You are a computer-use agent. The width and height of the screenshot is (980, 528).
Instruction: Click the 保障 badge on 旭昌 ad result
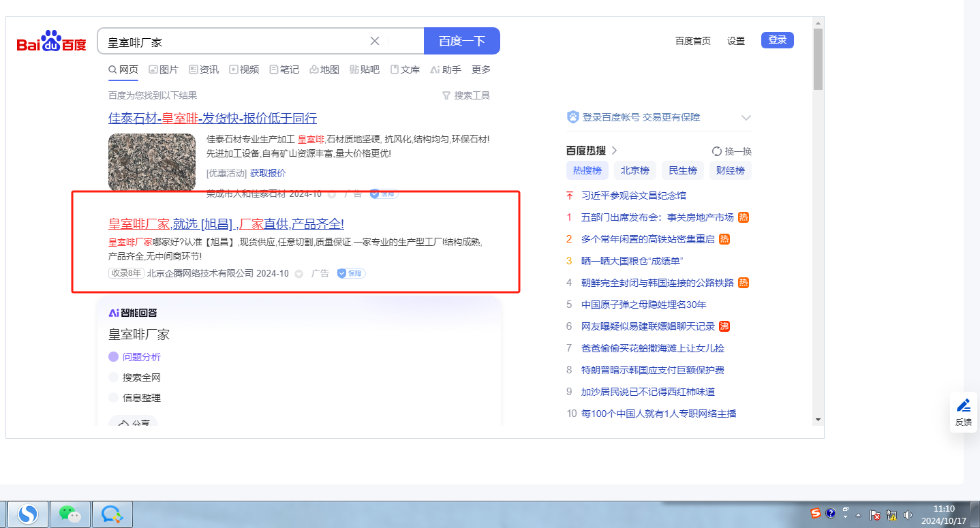pyautogui.click(x=351, y=273)
